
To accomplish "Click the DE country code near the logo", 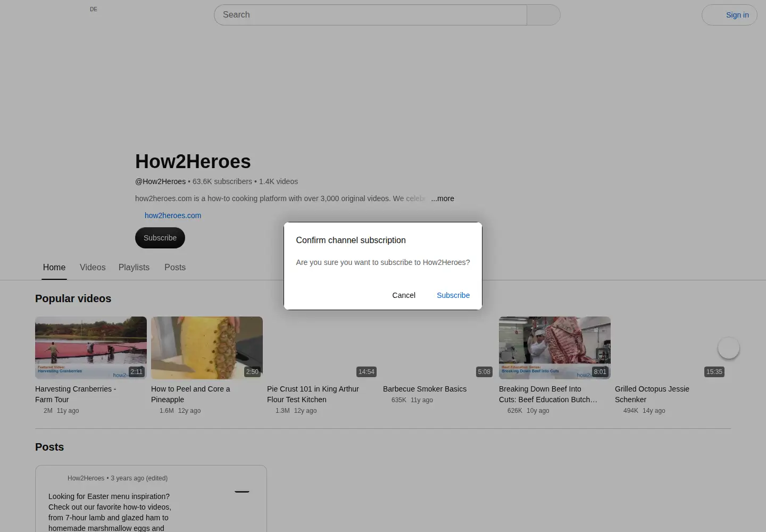I will click(x=94, y=9).
